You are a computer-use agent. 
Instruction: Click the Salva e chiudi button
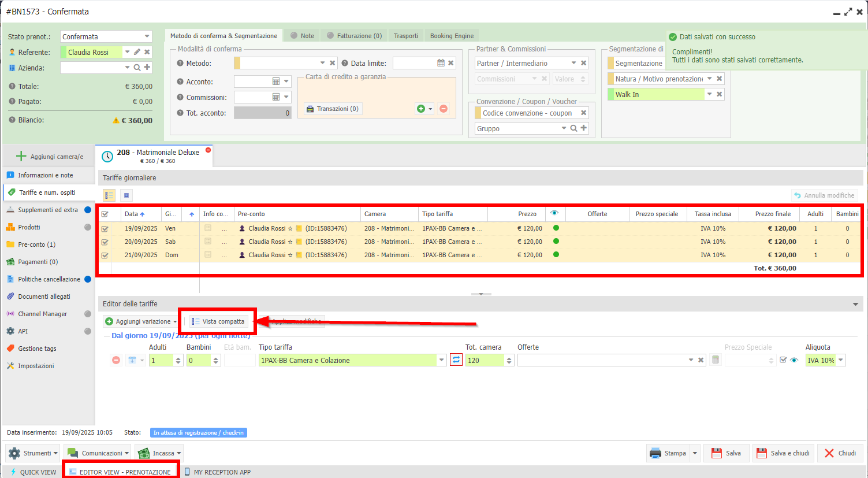coord(783,453)
